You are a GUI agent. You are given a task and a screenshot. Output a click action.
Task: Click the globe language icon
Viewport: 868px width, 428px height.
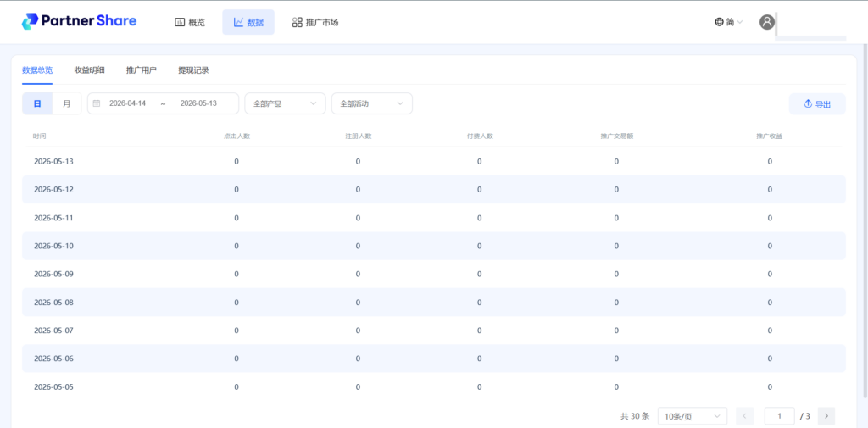719,22
